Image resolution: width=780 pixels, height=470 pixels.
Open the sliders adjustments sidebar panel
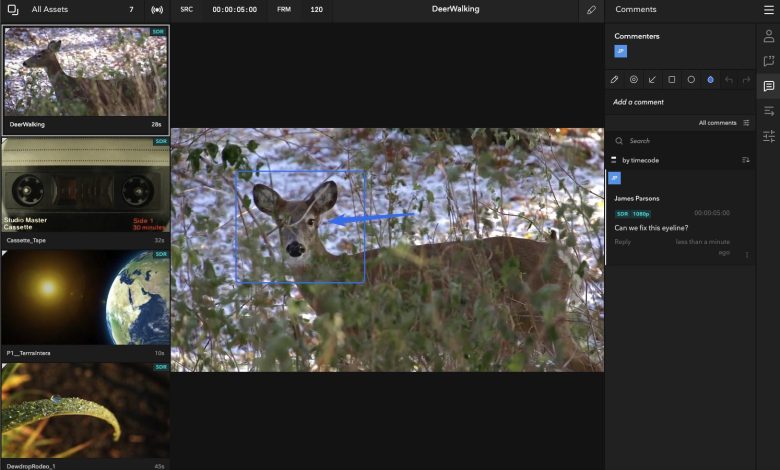[768, 136]
